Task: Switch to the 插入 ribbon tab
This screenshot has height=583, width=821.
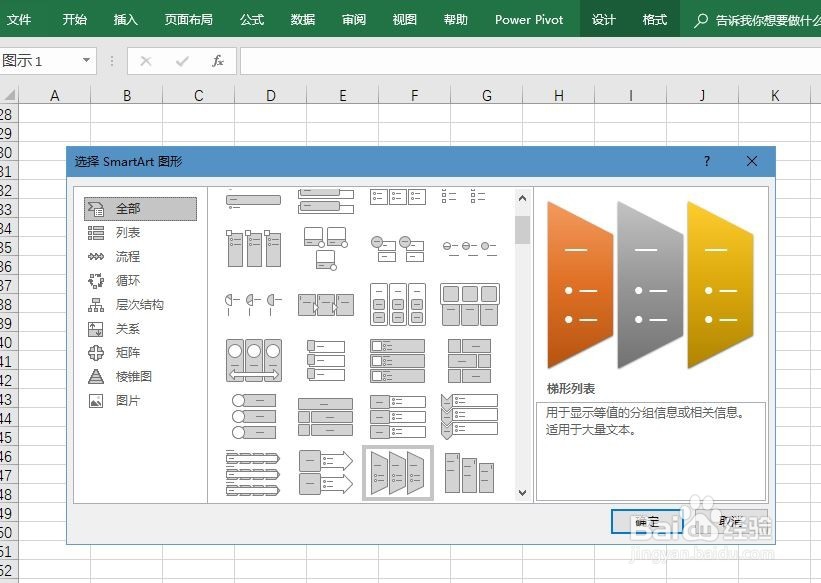Action: pos(126,19)
